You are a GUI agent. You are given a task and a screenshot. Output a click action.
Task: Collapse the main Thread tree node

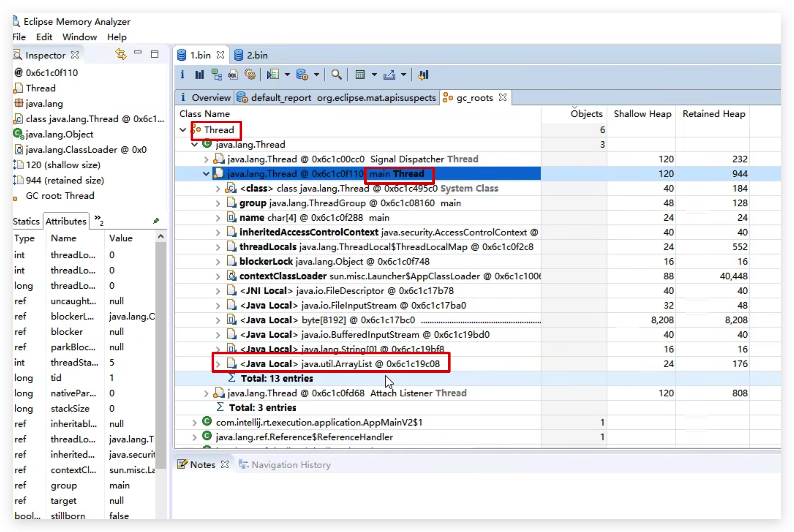[206, 174]
